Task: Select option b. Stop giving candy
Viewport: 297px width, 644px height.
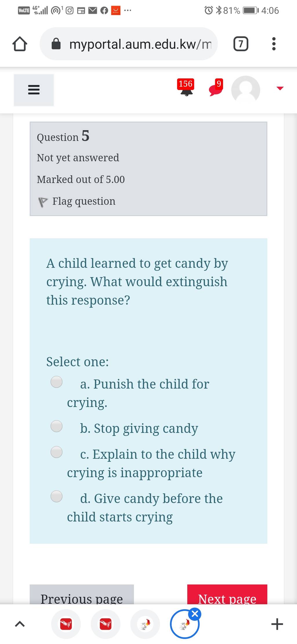Action: coord(57,426)
